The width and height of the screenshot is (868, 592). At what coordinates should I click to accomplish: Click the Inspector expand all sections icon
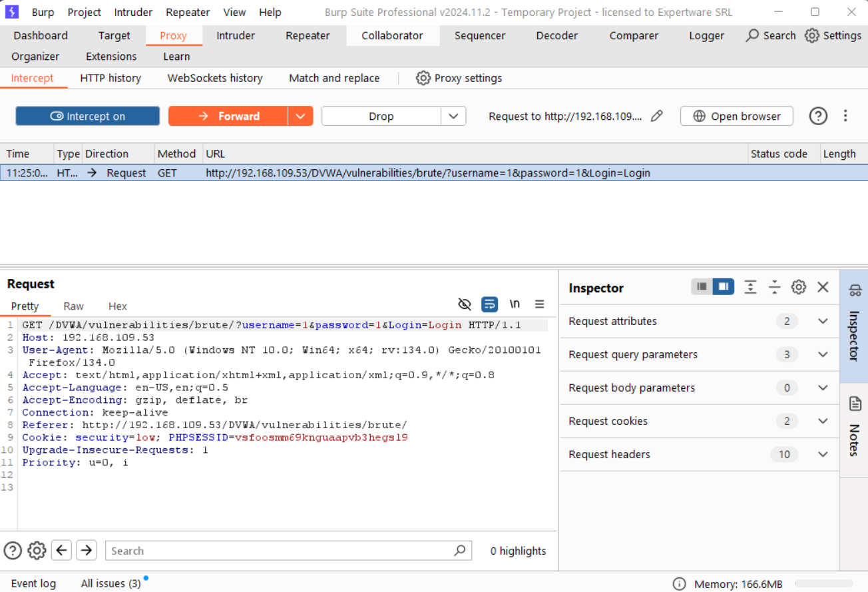(x=750, y=287)
